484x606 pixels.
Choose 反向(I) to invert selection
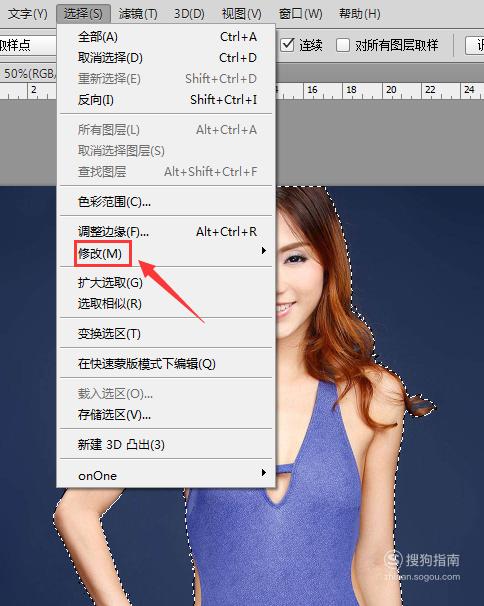[x=166, y=100]
